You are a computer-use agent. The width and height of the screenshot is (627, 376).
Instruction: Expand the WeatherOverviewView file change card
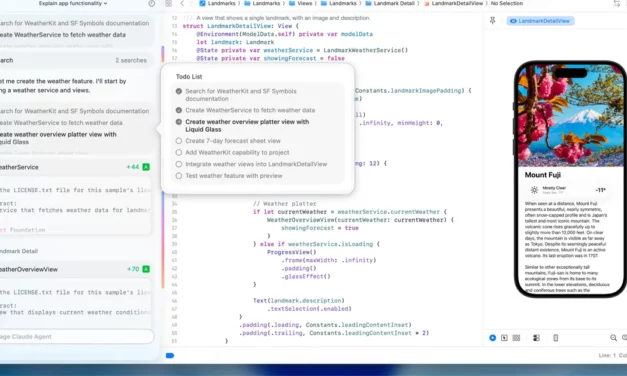click(x=76, y=269)
